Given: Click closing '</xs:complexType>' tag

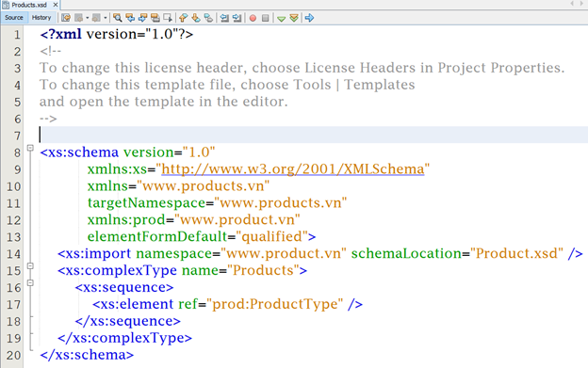Looking at the screenshot, I should (x=124, y=338).
